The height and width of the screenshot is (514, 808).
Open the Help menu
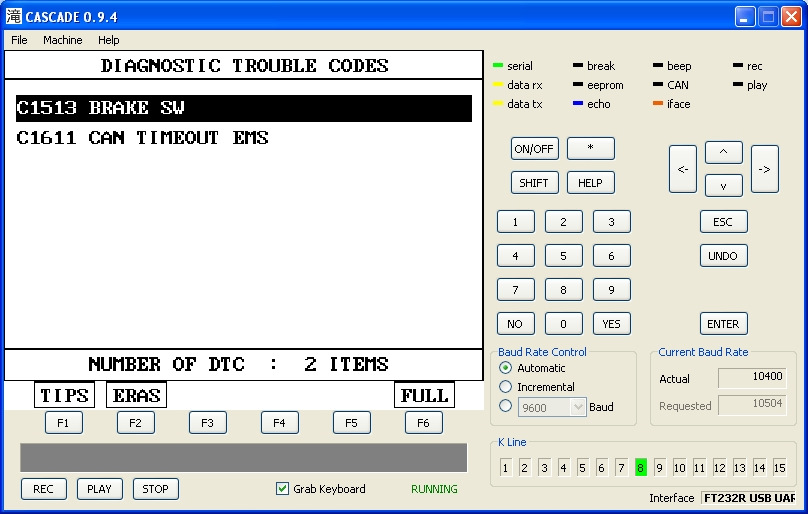[x=108, y=40]
